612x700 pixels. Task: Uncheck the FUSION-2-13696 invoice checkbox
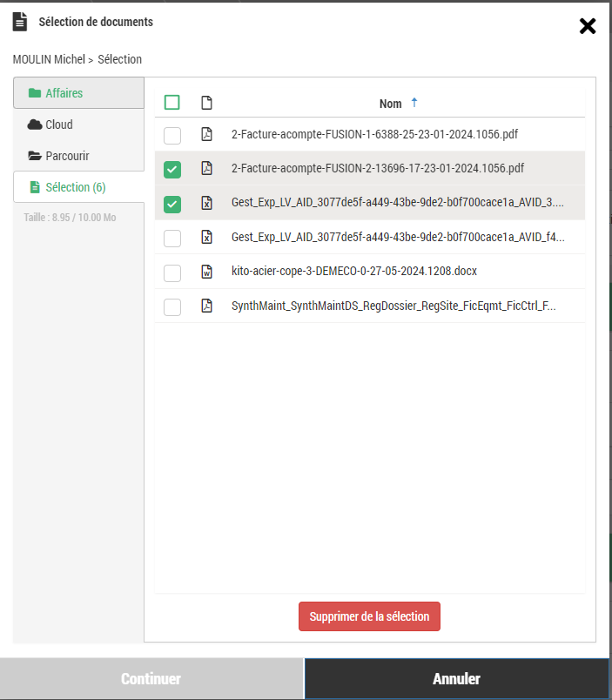(x=172, y=169)
